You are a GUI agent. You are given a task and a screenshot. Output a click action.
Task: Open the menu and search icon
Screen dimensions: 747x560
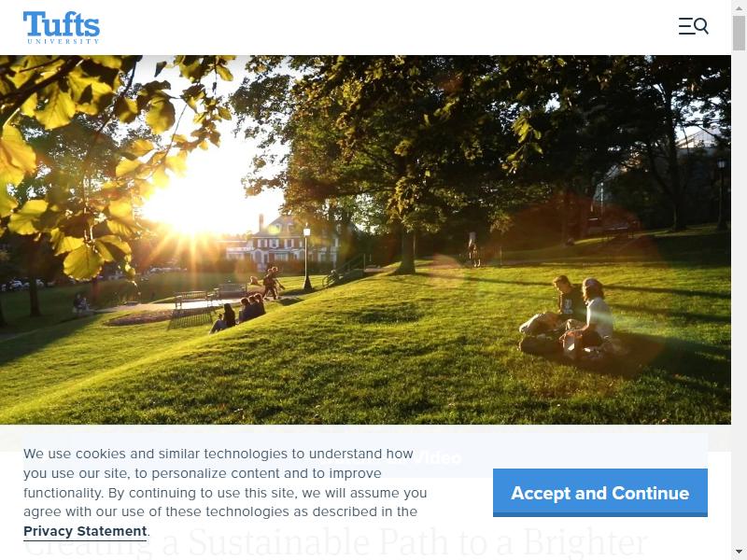[x=693, y=26]
